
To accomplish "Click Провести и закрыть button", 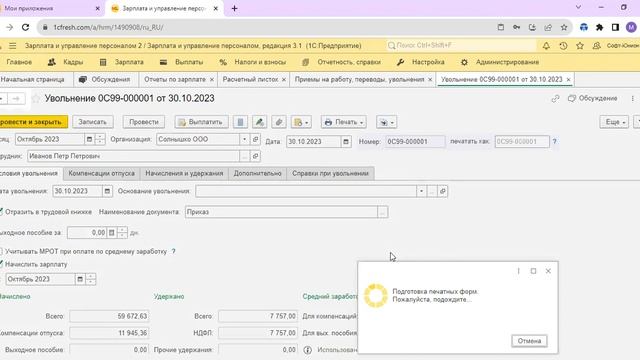I will [x=33, y=122].
